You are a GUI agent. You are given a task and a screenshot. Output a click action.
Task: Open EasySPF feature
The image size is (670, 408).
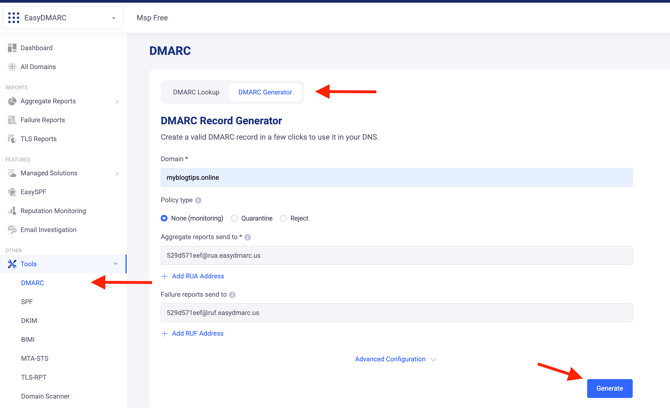pyautogui.click(x=33, y=192)
